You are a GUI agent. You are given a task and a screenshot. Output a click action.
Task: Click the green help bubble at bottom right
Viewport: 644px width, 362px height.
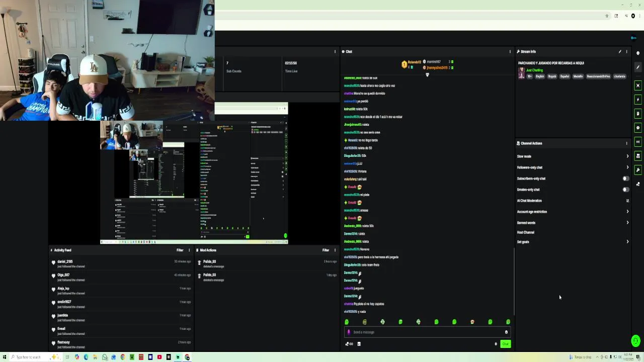[636, 341]
